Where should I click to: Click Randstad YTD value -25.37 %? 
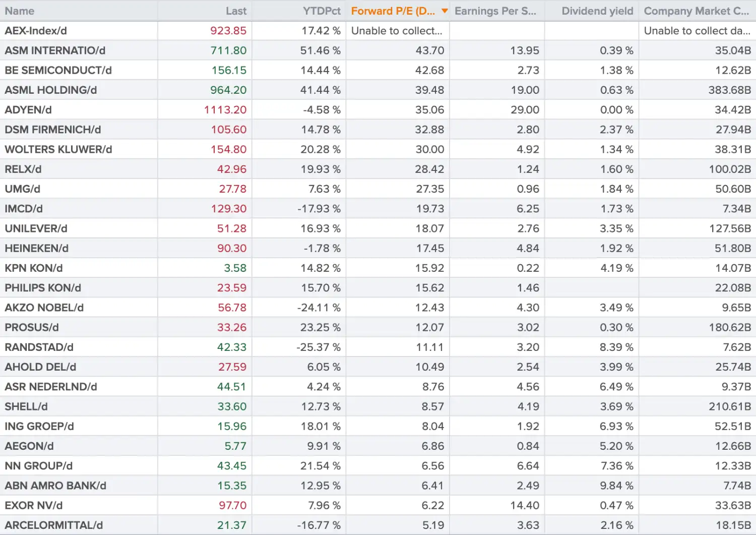tap(319, 347)
